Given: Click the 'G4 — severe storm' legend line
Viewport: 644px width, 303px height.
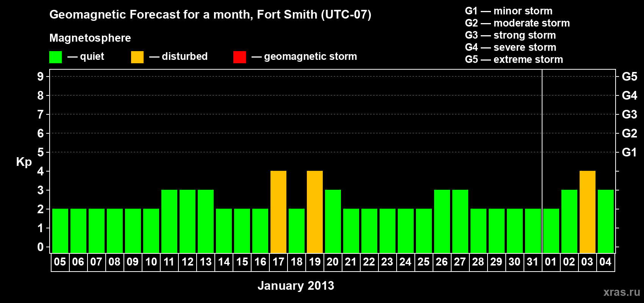Looking at the screenshot, I should coord(510,47).
